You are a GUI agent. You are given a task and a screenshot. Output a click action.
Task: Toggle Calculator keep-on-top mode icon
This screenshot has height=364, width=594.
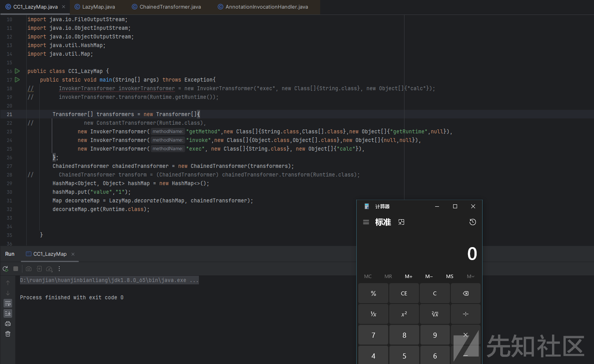[x=401, y=222]
